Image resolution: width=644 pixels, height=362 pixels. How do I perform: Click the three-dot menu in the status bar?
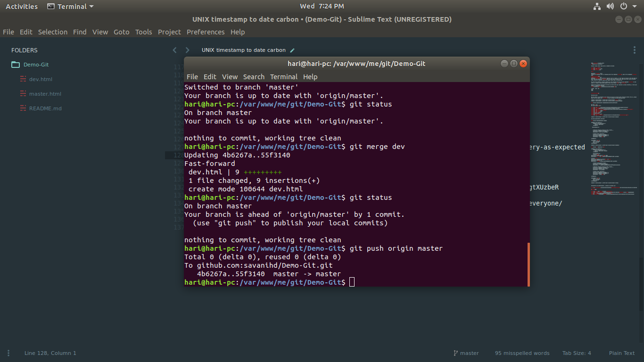tap(8, 353)
